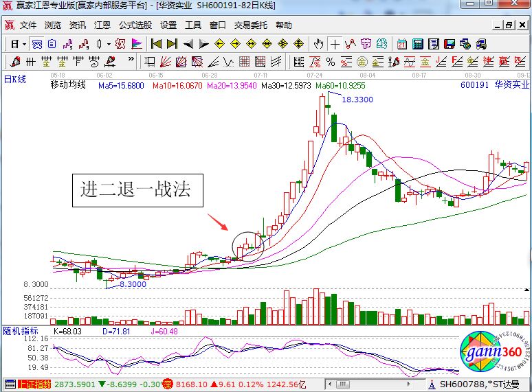This screenshot has width=532, height=392.
Task: Jump to last bar with skip-end icon
Action: coord(171,44)
